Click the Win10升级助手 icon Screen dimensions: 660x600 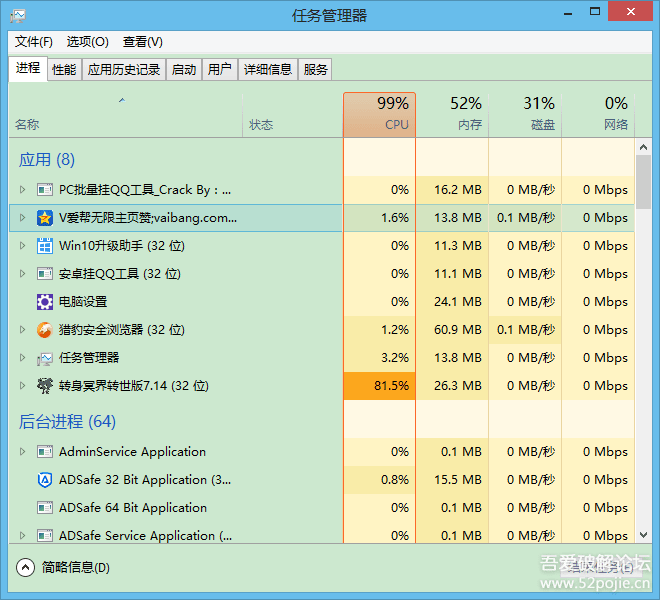pos(45,246)
